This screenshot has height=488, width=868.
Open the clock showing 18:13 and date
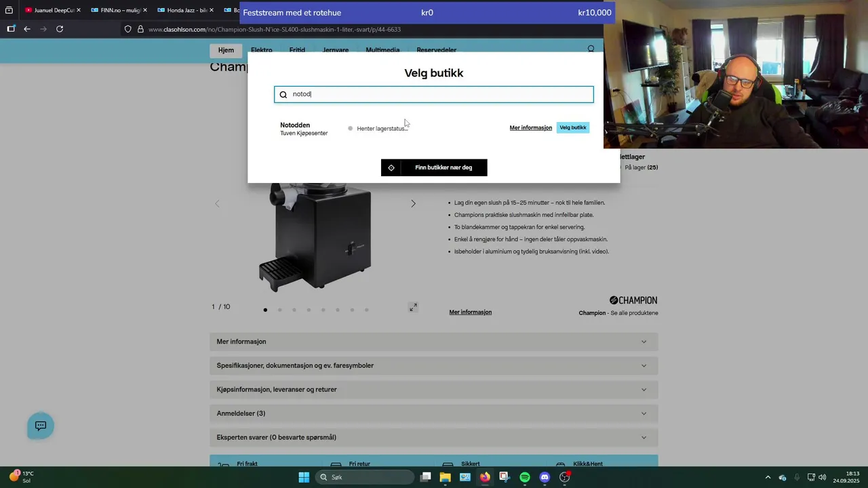click(x=848, y=477)
